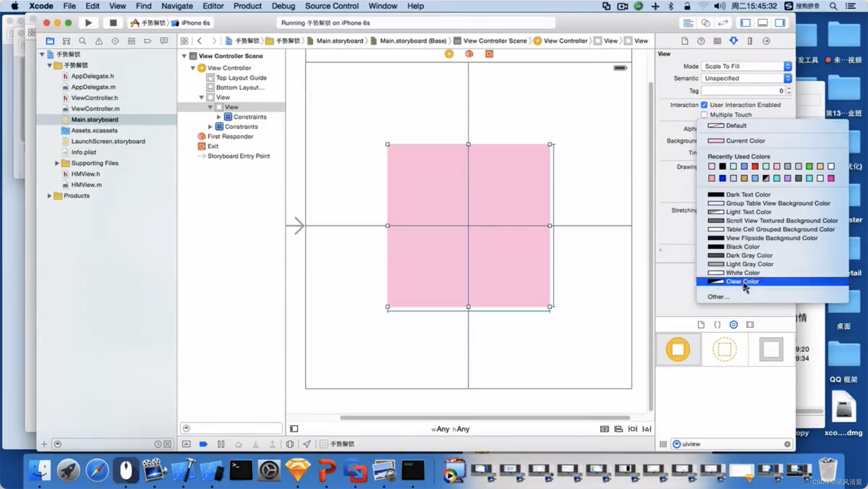The image size is (868, 489).
Task: Choose Clear Color from the color menu
Action: tap(773, 281)
